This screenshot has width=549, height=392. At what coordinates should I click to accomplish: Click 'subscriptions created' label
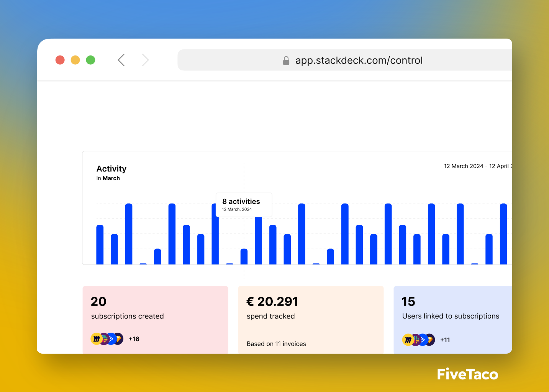coord(128,316)
